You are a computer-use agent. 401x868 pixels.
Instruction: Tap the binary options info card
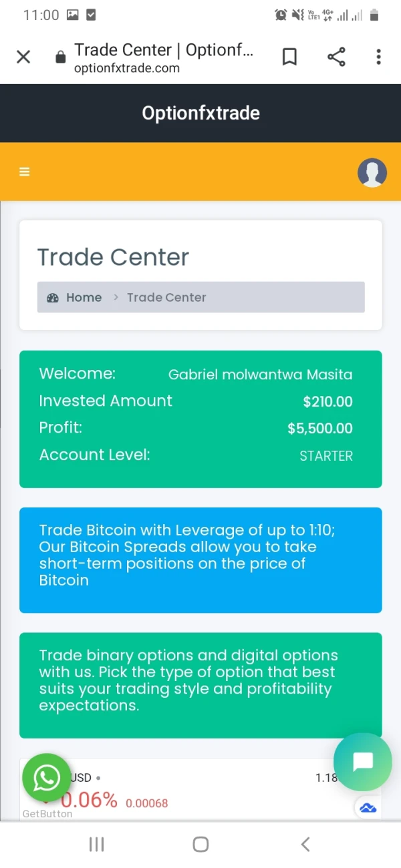click(x=200, y=685)
